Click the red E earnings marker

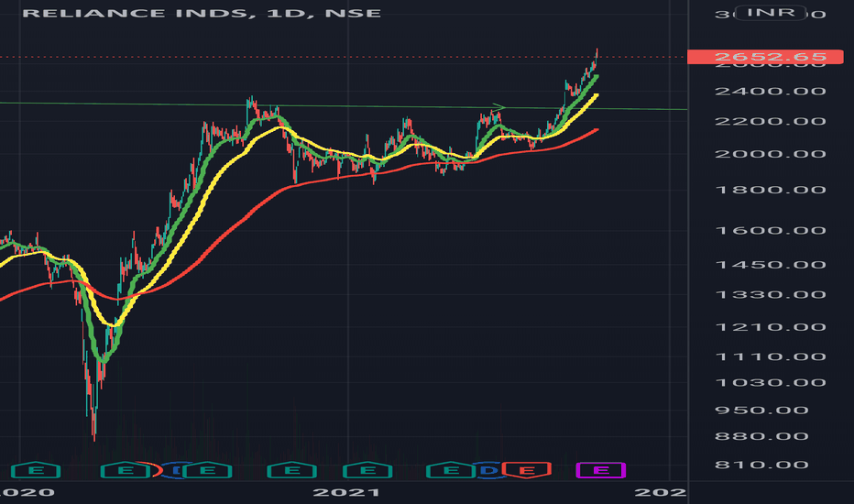coord(526,470)
